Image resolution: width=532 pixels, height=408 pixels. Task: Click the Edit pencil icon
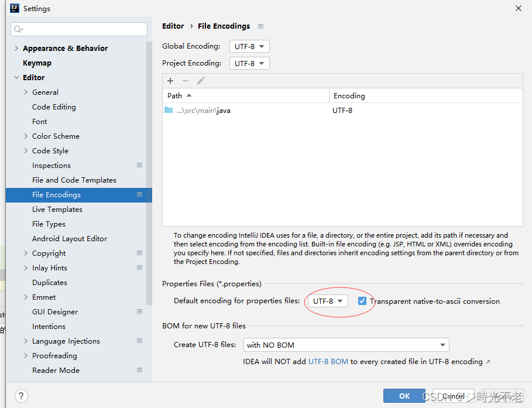(201, 81)
